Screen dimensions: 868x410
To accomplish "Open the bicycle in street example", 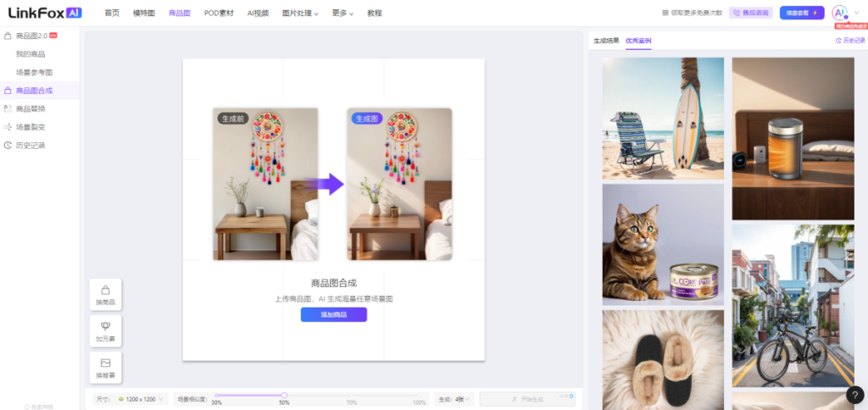I will pyautogui.click(x=793, y=306).
